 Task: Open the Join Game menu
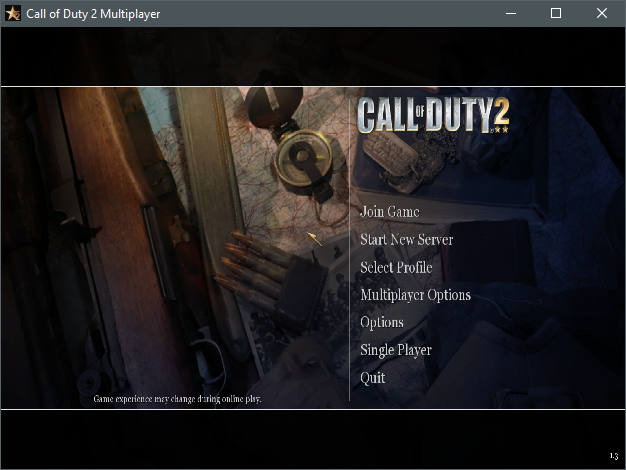point(390,212)
